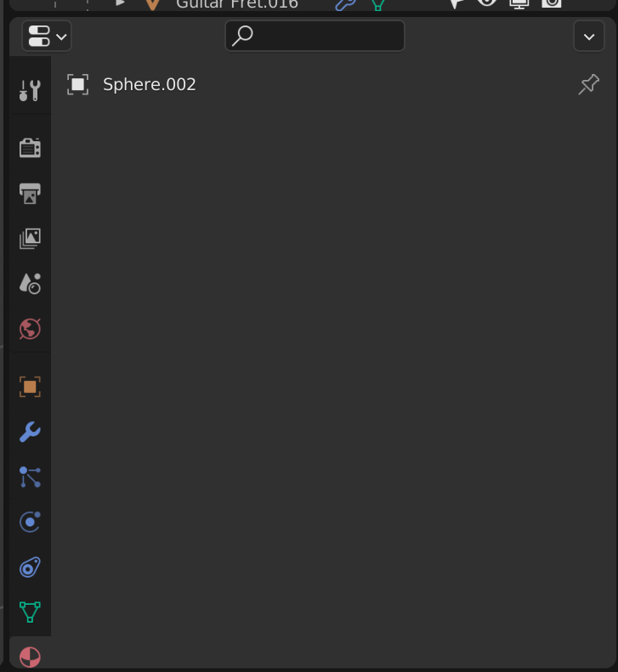Open green Object Data mesh tab
This screenshot has height=672, width=618.
pos(30,612)
